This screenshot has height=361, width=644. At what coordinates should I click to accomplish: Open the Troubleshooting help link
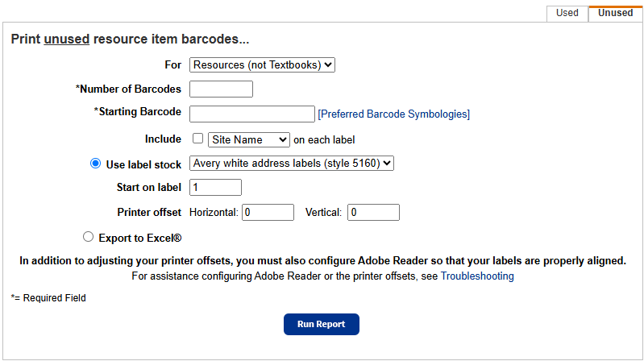click(x=476, y=276)
